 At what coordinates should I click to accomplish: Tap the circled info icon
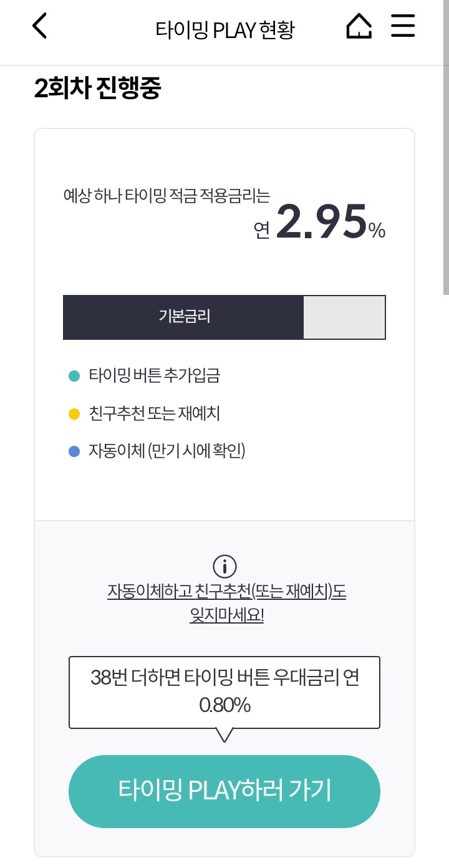[224, 566]
